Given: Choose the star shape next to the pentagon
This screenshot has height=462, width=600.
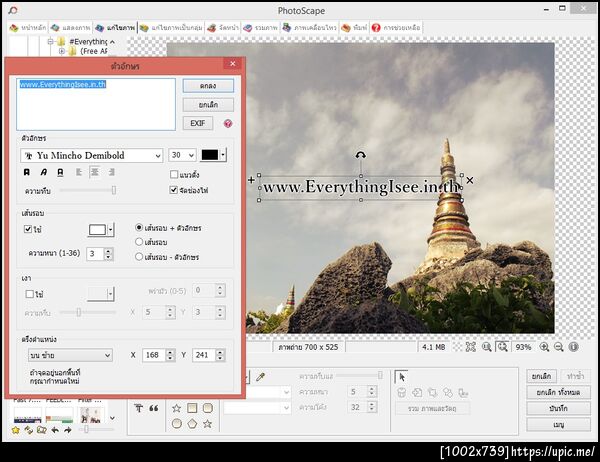Looking at the screenshot, I should coord(207,424).
